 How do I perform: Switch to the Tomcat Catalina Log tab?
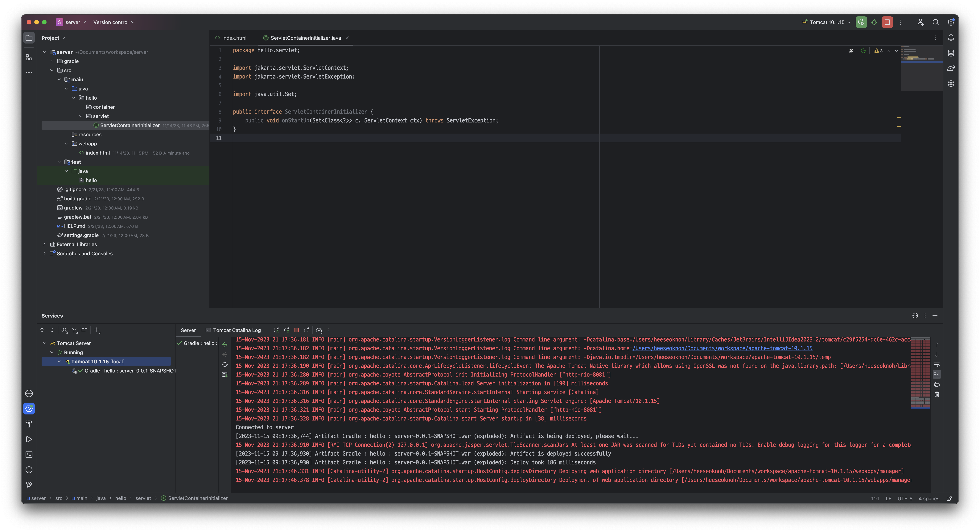point(233,330)
